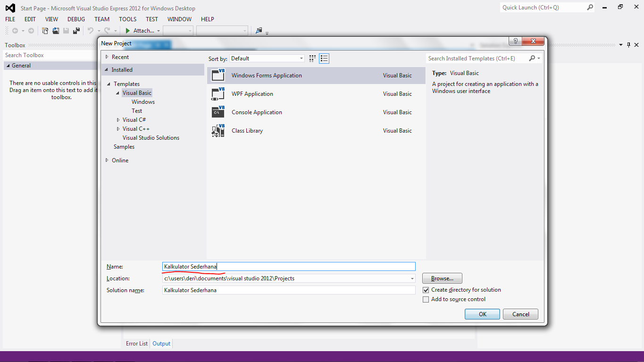Disable Create directory for solution
The height and width of the screenshot is (362, 644).
coord(426,290)
